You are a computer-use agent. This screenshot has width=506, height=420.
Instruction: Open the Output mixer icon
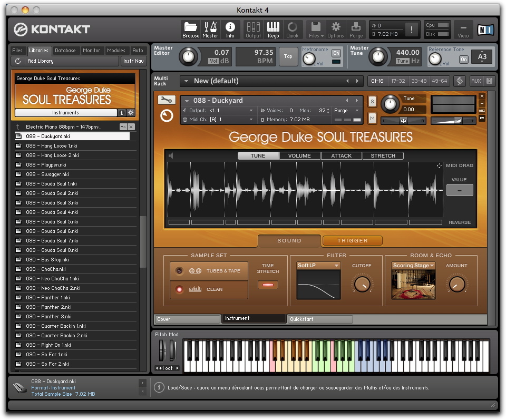click(254, 30)
